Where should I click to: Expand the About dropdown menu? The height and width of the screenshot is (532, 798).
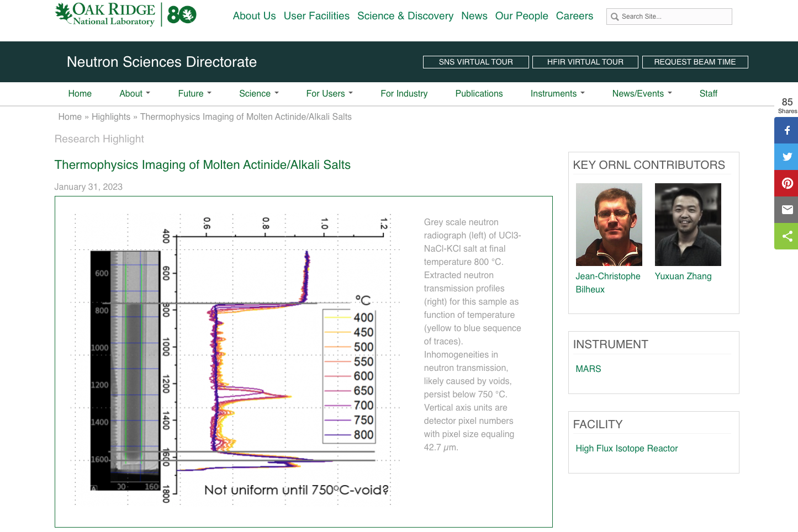[x=135, y=94]
